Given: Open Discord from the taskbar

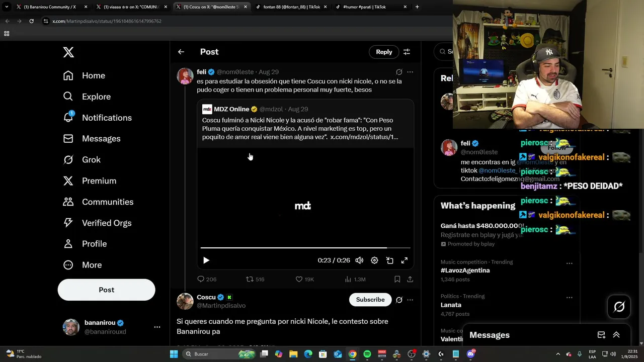Looking at the screenshot, I should [470, 354].
